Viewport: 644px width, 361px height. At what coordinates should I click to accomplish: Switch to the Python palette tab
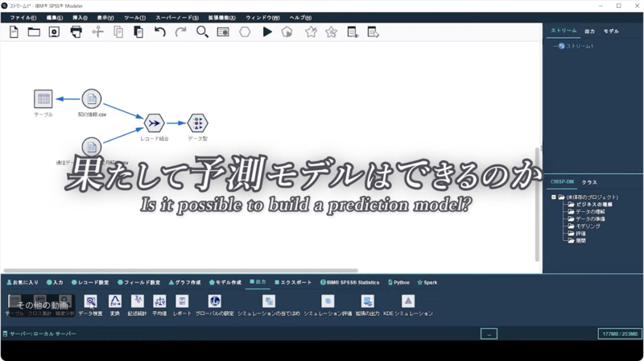point(398,283)
